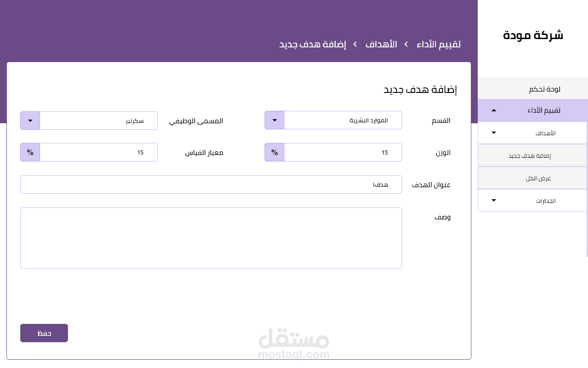Collapse the الأهداف submenu in the sidebar
This screenshot has height=368, width=588.
coord(494,132)
